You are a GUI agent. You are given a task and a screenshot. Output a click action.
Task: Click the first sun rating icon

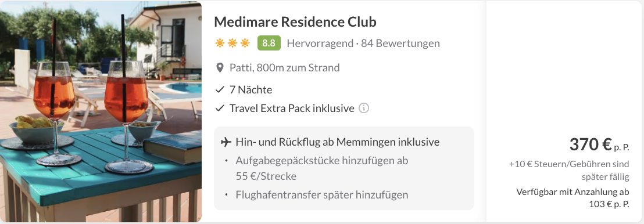220,43
